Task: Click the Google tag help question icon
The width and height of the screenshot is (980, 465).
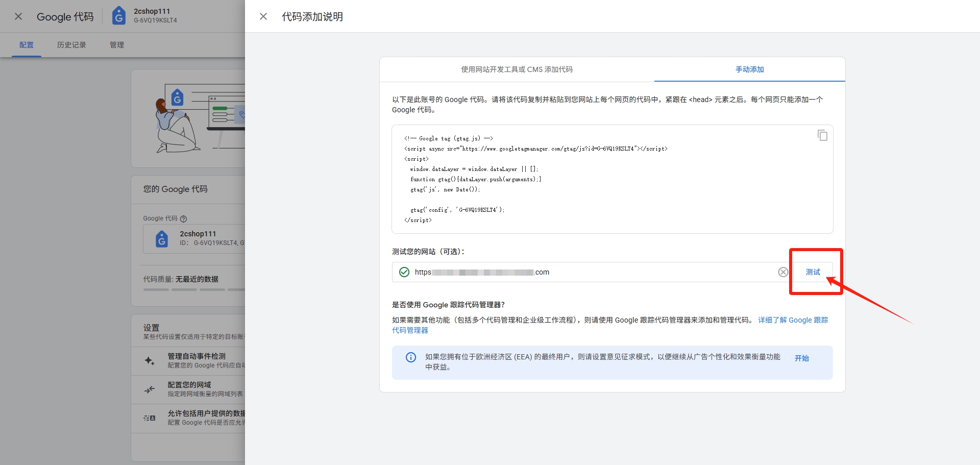Action: [x=184, y=218]
